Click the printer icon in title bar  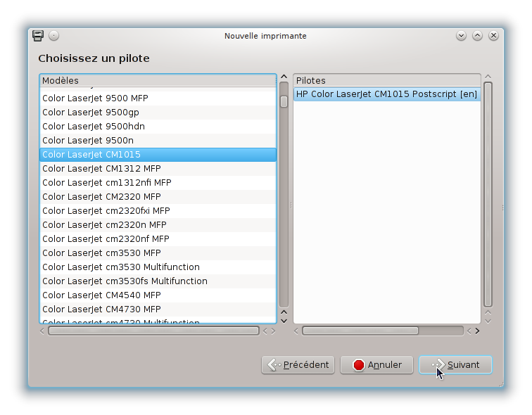[x=38, y=36]
